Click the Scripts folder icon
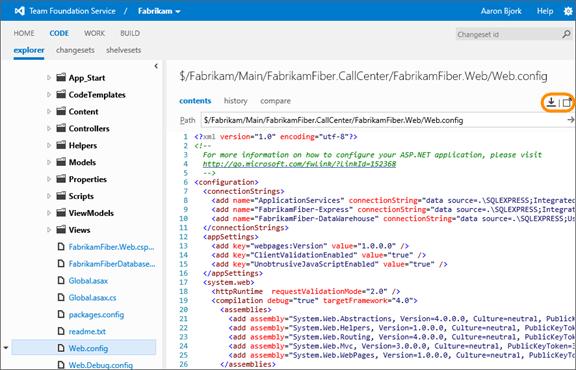The image size is (576, 370). pyautogui.click(x=61, y=196)
